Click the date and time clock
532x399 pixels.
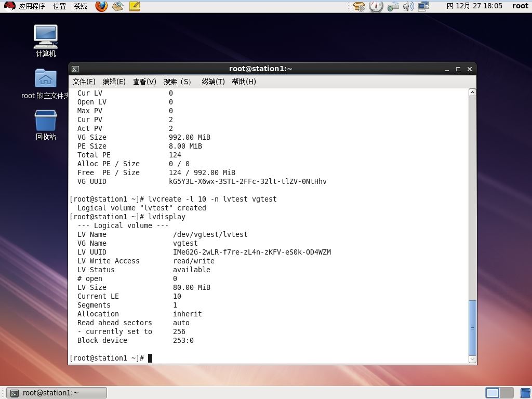(474, 6)
